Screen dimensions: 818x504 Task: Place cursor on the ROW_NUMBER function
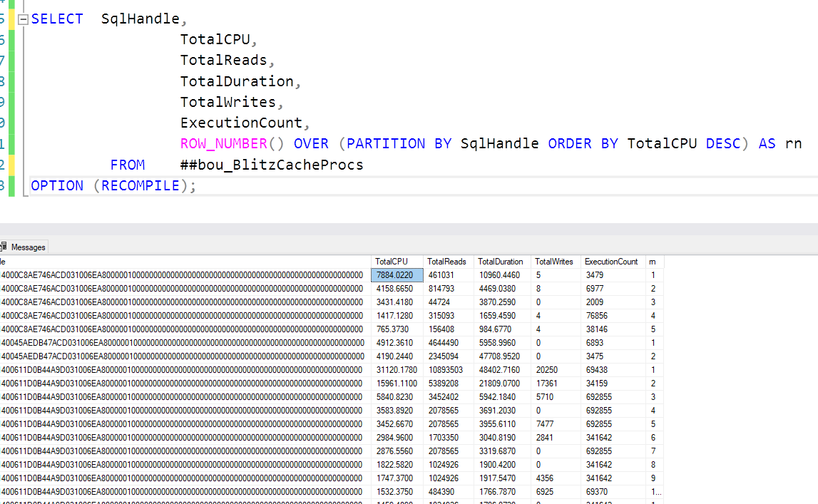pos(224,143)
